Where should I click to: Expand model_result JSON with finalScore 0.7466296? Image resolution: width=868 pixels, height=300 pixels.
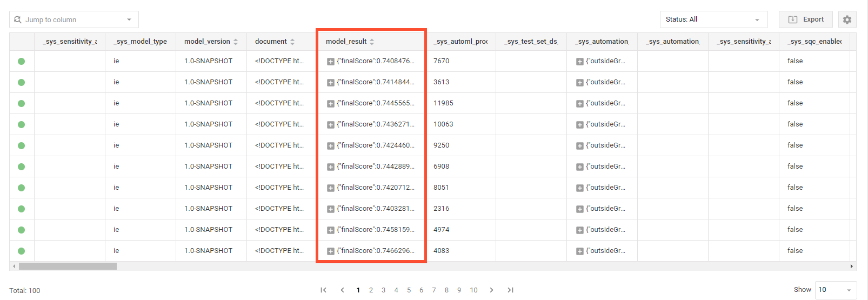tap(330, 251)
